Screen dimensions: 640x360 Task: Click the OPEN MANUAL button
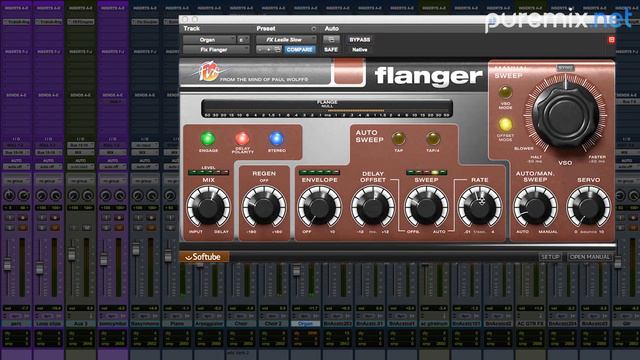point(590,257)
